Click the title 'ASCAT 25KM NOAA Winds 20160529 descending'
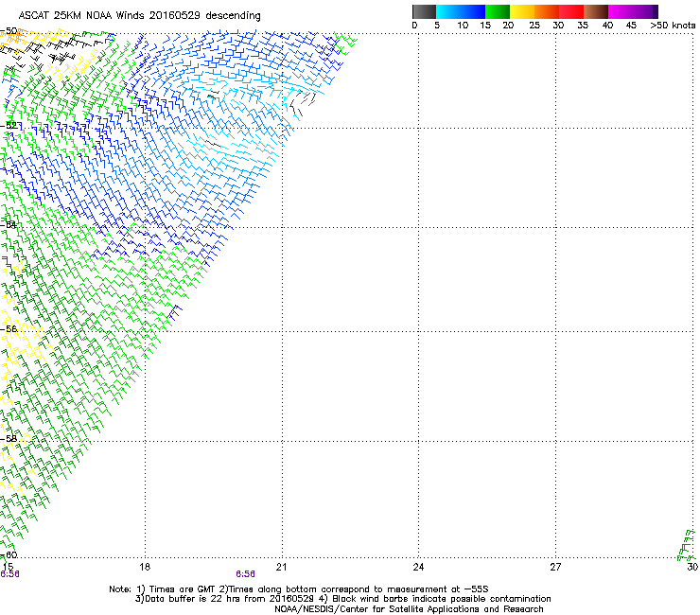700x615 pixels. pos(139,16)
